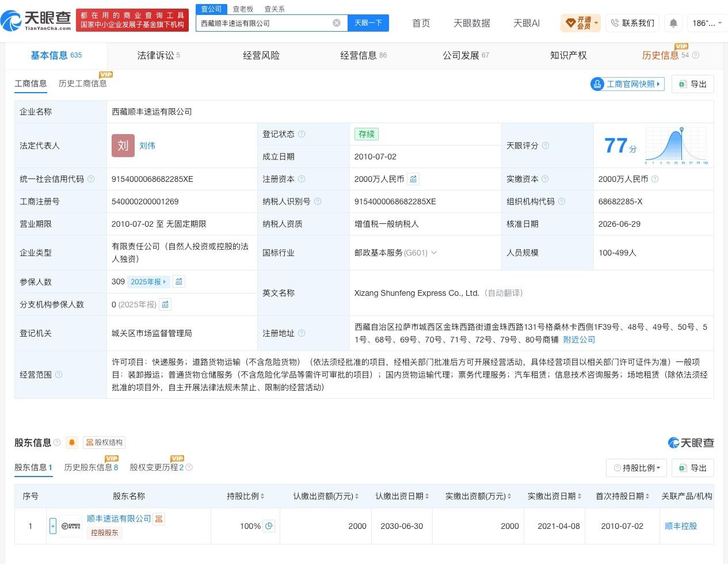Image resolution: width=728 pixels, height=564 pixels.
Task: Open trend chart next to 参保人数 309
Action: coord(179,281)
